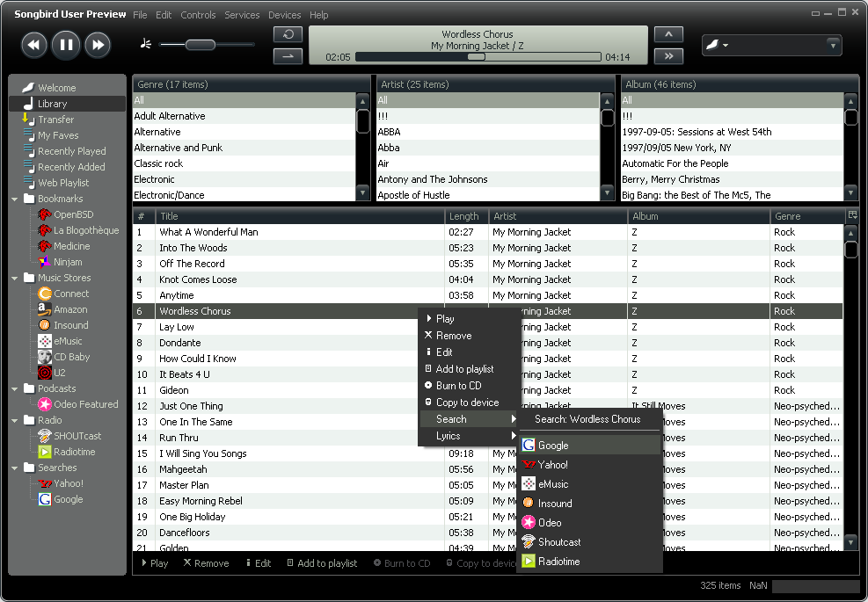Expand the Lyrics submenu
Viewport: 868px width, 602px height.
[470, 435]
